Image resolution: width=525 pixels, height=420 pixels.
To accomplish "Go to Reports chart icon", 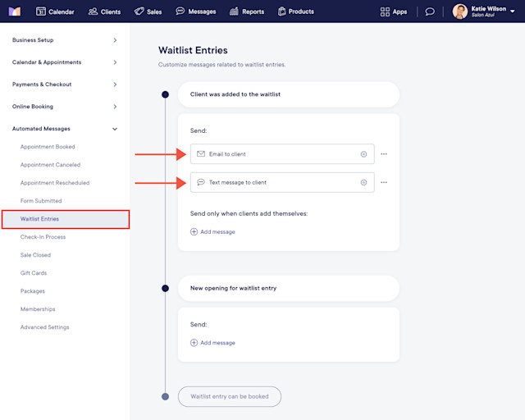I will [x=234, y=11].
